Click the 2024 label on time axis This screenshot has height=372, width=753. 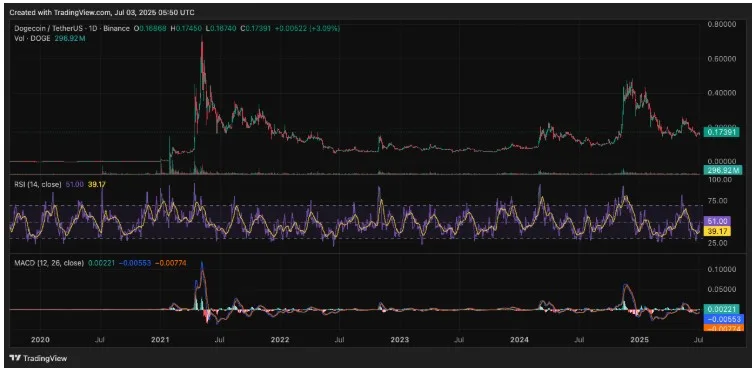520,340
